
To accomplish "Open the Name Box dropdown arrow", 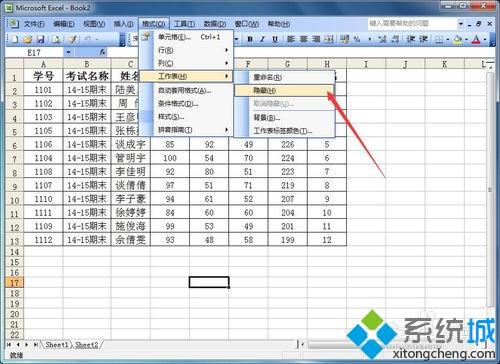I will pyautogui.click(x=68, y=52).
